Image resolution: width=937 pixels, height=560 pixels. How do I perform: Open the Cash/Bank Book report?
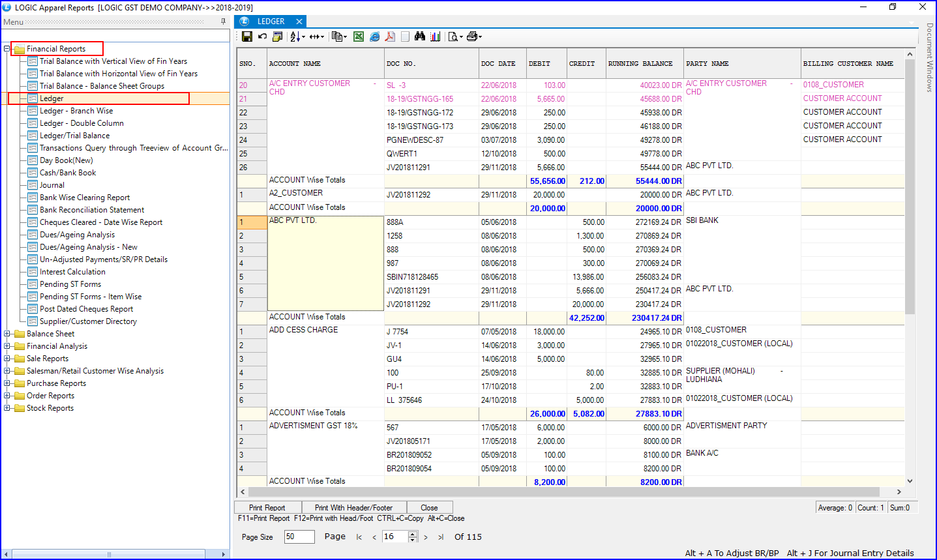click(68, 173)
